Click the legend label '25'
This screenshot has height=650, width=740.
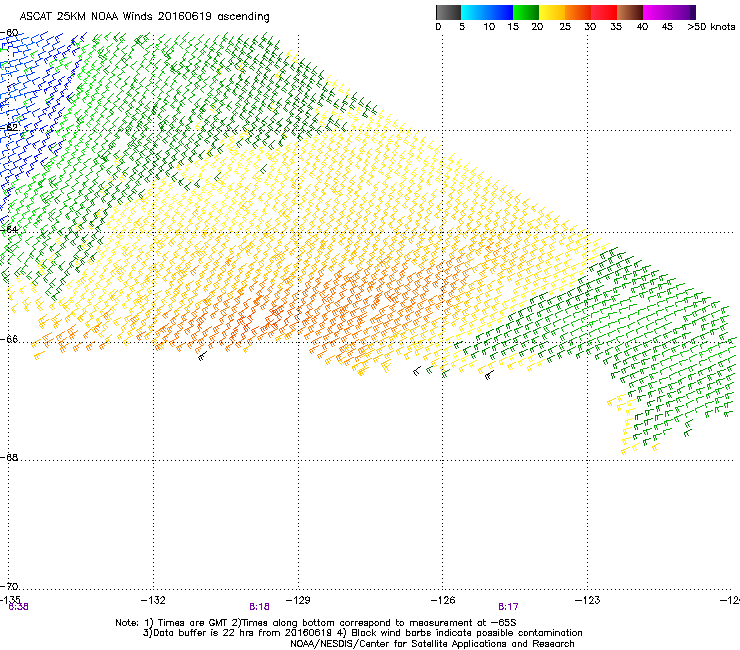tap(565, 27)
